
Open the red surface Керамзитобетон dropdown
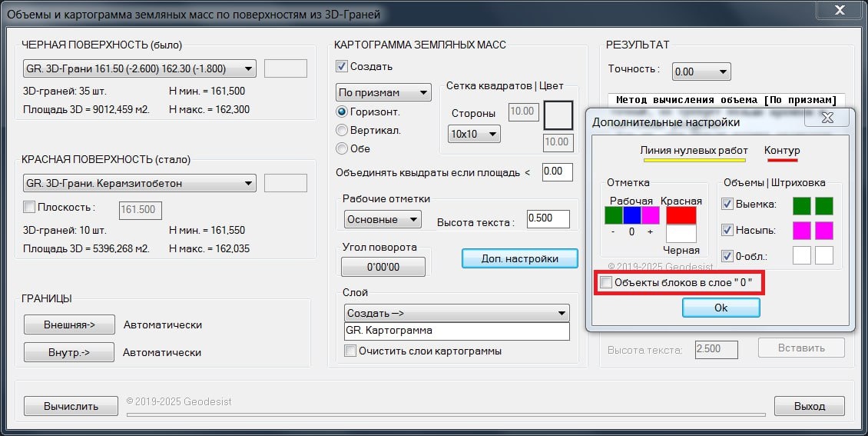pyautogui.click(x=139, y=183)
